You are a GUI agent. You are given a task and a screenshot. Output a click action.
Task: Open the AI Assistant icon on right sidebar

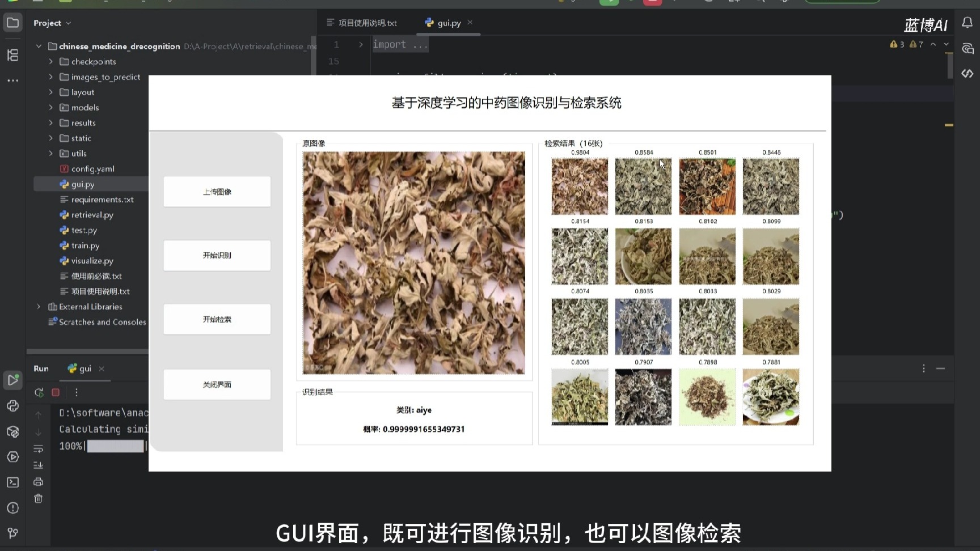coord(968,49)
